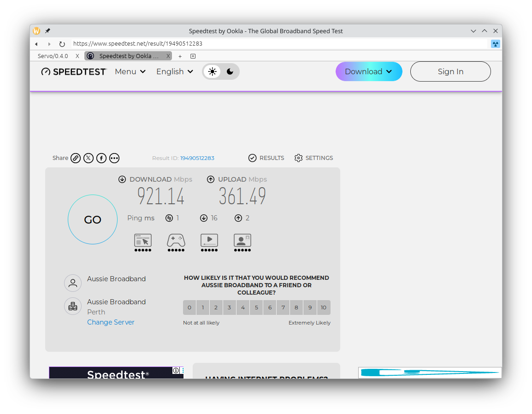The width and height of the screenshot is (532, 414).
Task: Go forward using the browser forward arrow
Action: tap(49, 44)
